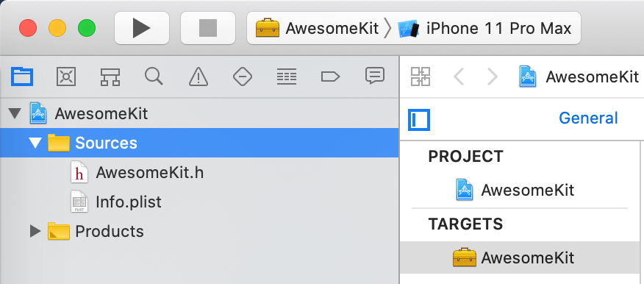Viewport: 644px width, 284px height.
Task: Hide the project and targets list
Action: point(419,120)
